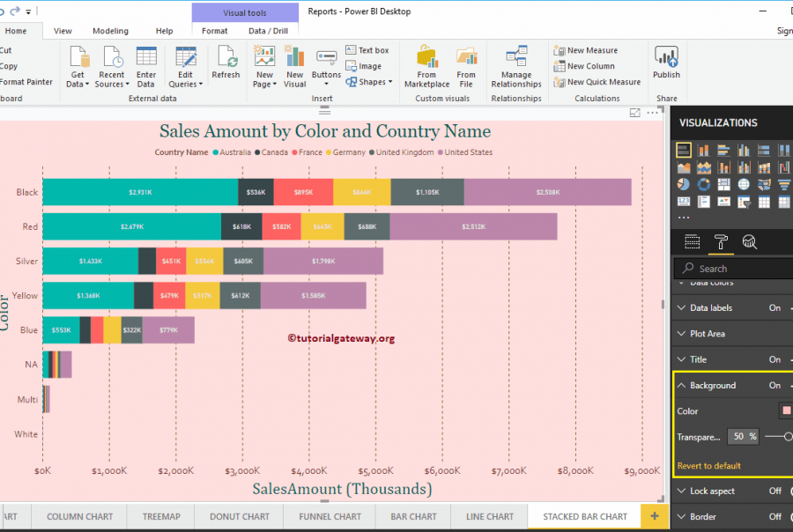This screenshot has width=793, height=532.
Task: Select the Pie chart visualization icon
Action: 683,184
